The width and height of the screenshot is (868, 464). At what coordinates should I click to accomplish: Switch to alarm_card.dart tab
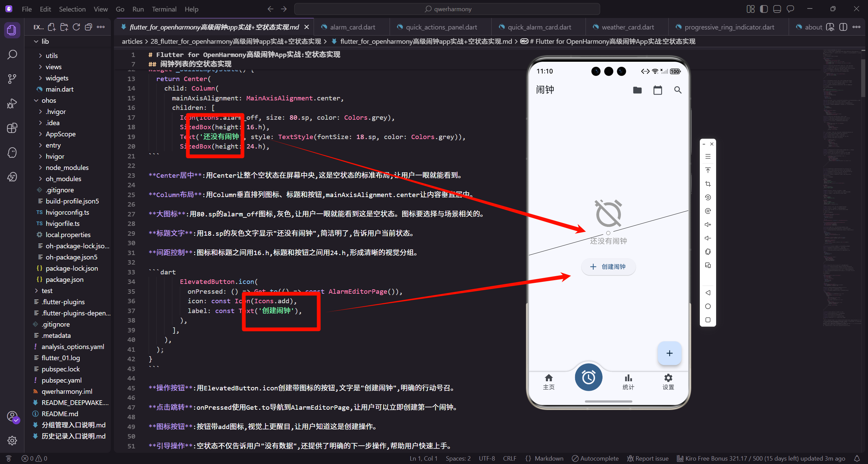[x=352, y=27]
